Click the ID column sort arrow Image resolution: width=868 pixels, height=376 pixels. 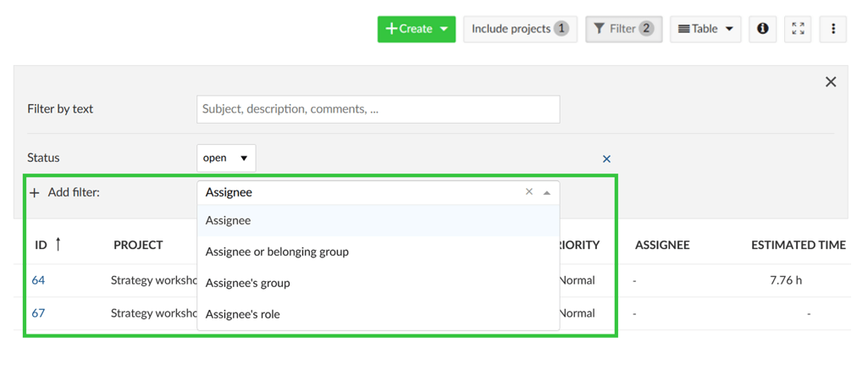58,245
